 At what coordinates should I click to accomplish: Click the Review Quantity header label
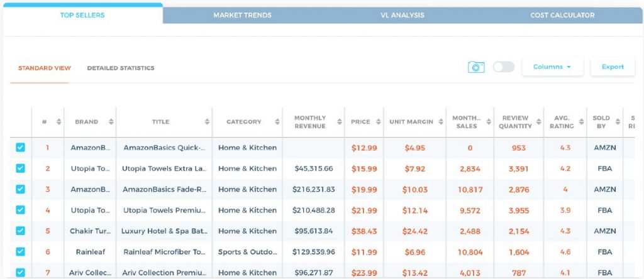tap(516, 122)
